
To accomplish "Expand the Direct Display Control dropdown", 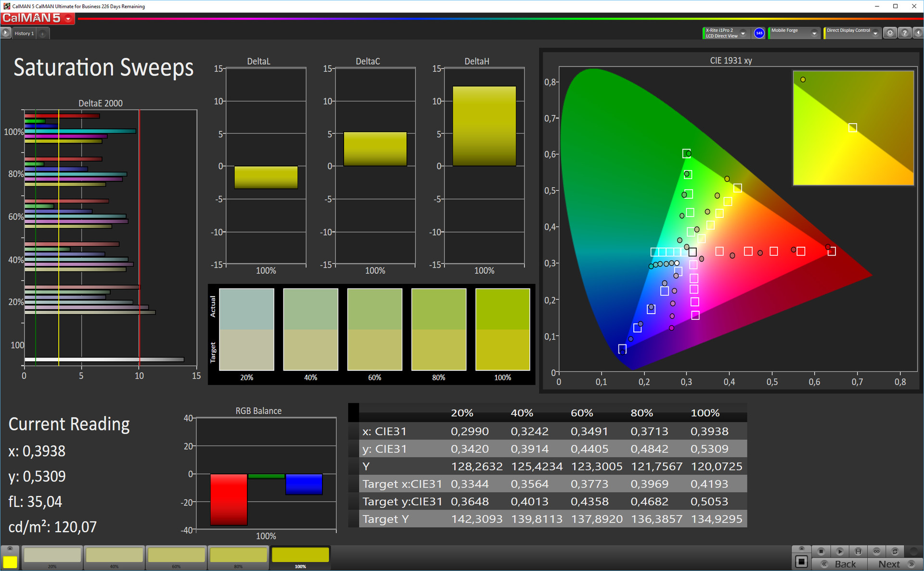I will [x=875, y=33].
